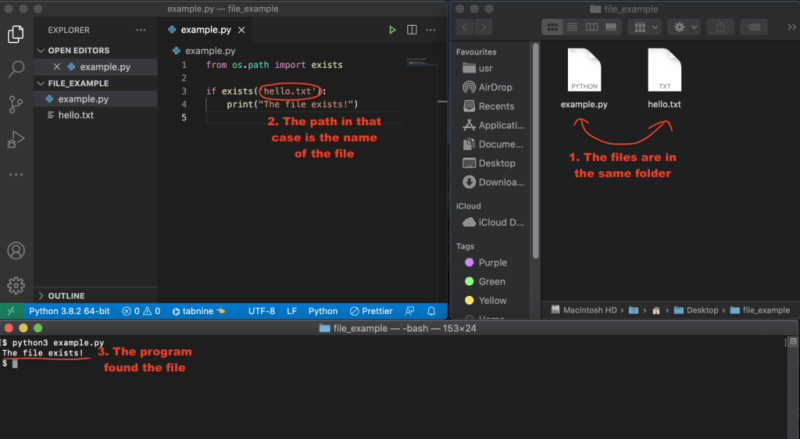Click Macintosh HD in the Finder path bar

584,310
